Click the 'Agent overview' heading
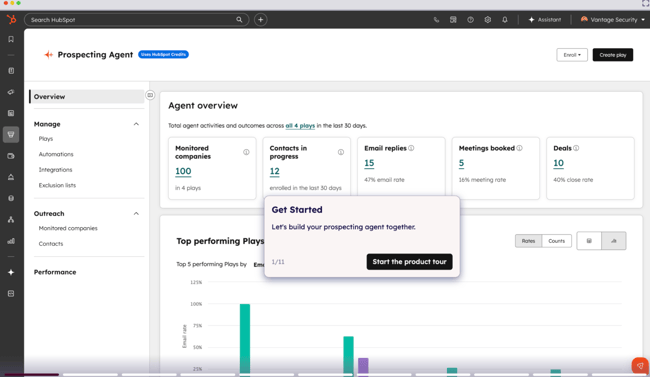Image resolution: width=650 pixels, height=377 pixels. (203, 106)
